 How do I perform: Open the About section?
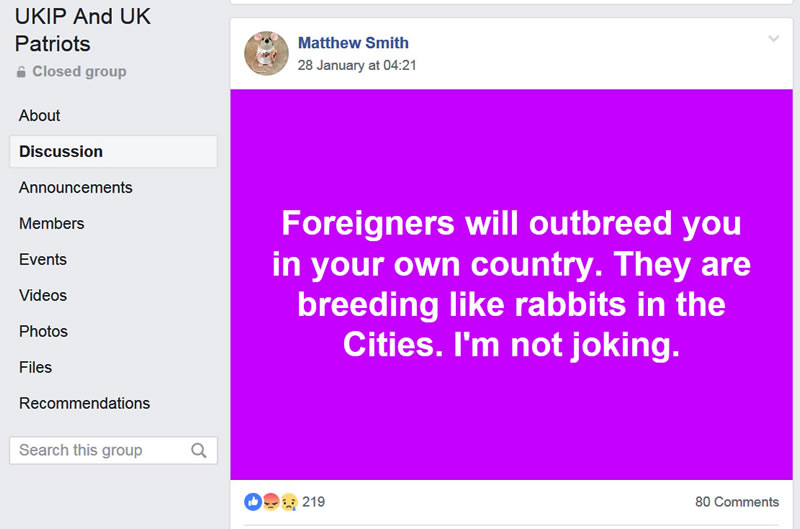[x=40, y=115]
